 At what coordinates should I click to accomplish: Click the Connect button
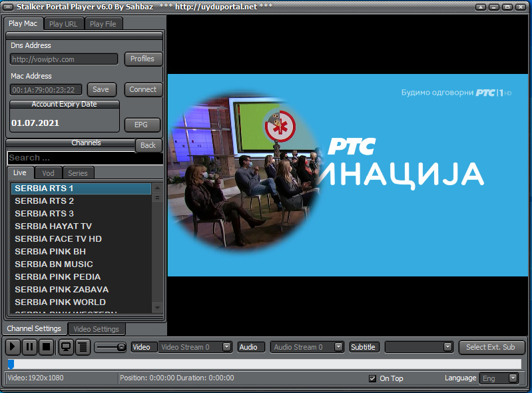tap(143, 90)
